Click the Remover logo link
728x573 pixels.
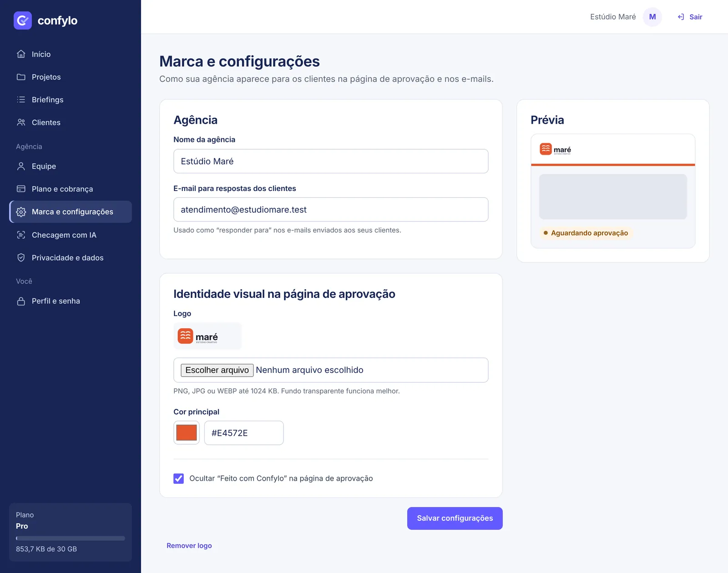point(189,546)
